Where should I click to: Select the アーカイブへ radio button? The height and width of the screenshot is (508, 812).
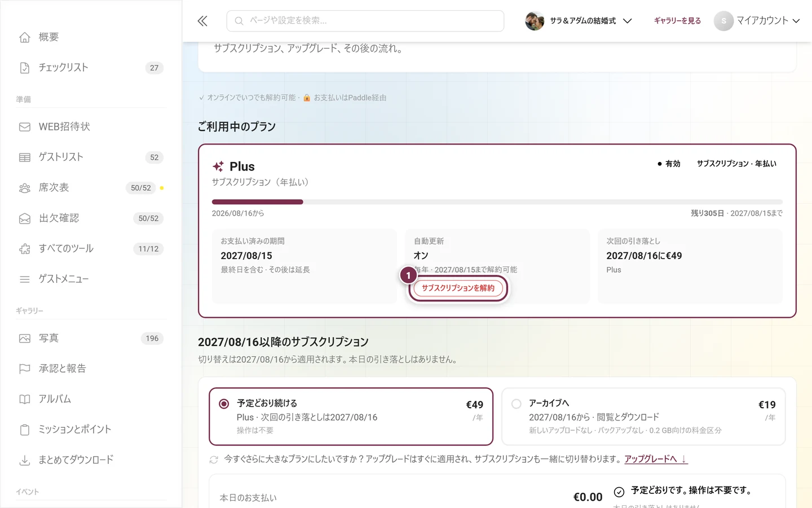tap(516, 404)
